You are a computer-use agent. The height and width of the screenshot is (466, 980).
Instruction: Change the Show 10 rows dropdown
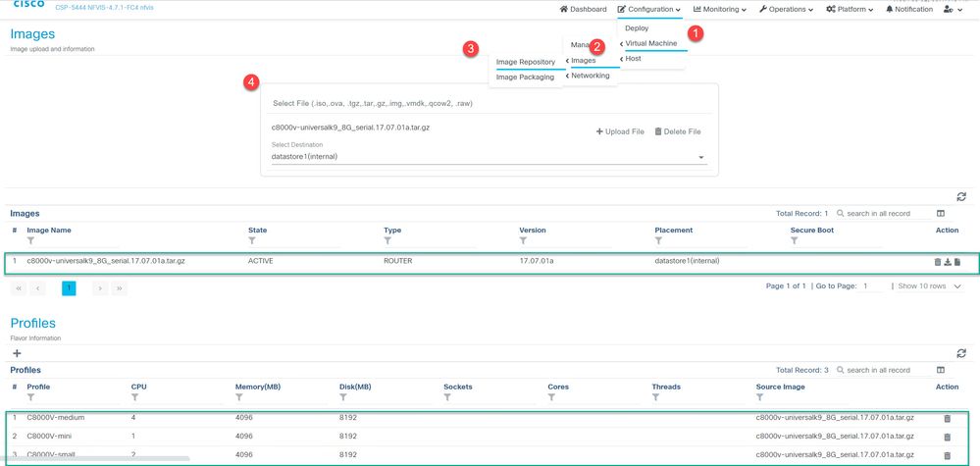point(930,286)
